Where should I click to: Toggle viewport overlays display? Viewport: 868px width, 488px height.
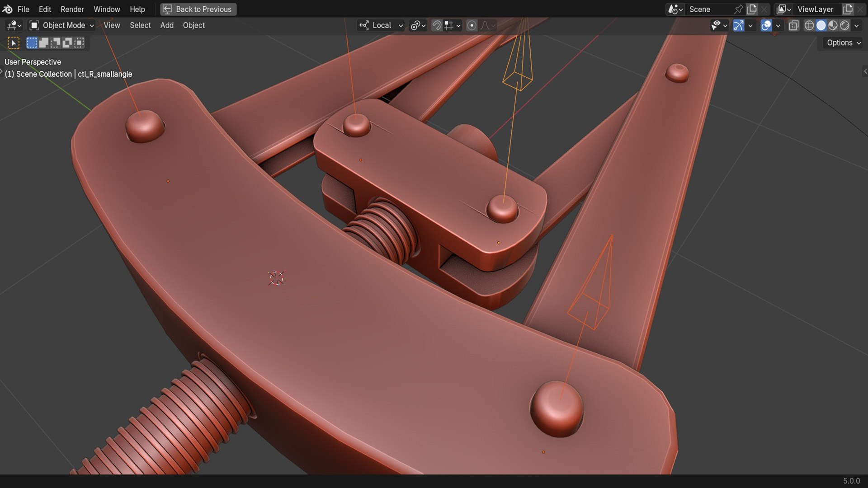766,25
